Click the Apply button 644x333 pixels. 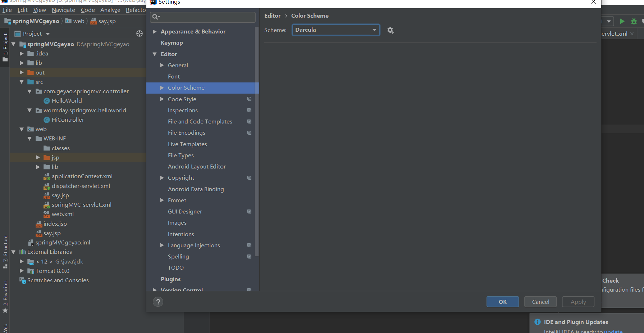578,302
